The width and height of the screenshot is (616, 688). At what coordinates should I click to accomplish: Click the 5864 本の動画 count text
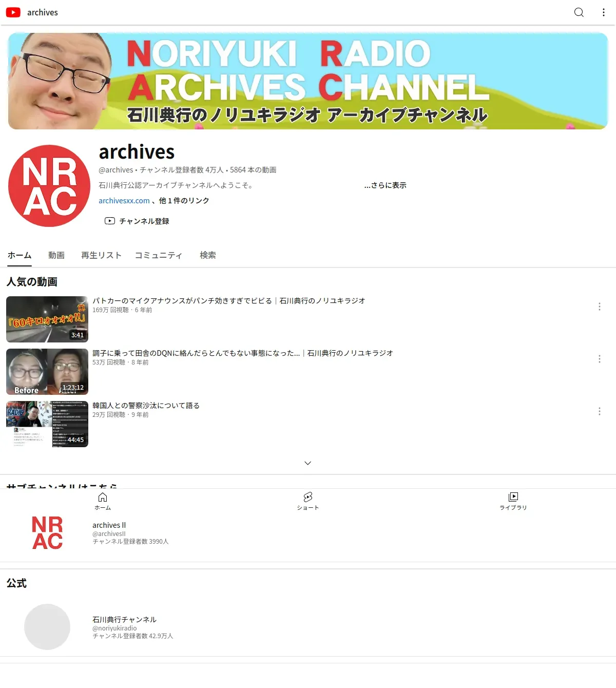point(253,170)
